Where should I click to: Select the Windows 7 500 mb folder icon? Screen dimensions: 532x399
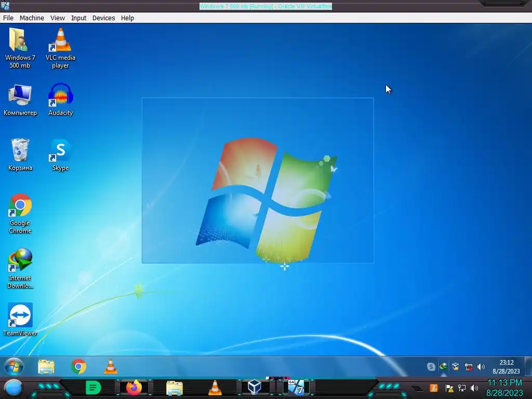(20, 48)
